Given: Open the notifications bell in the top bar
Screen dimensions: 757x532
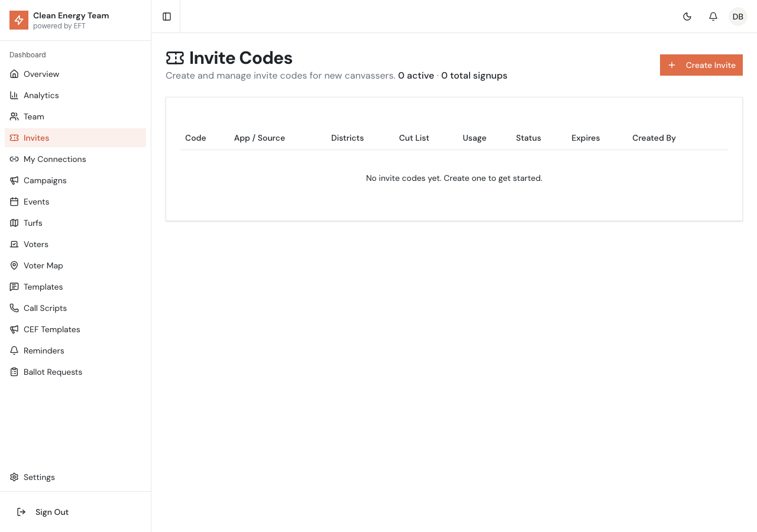Looking at the screenshot, I should pyautogui.click(x=713, y=17).
